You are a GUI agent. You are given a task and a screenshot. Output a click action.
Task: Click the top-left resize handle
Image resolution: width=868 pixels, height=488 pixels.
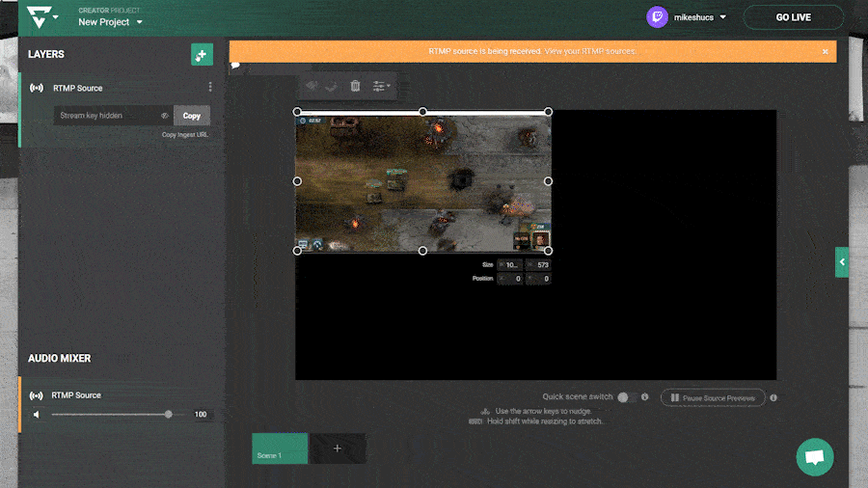pos(297,112)
